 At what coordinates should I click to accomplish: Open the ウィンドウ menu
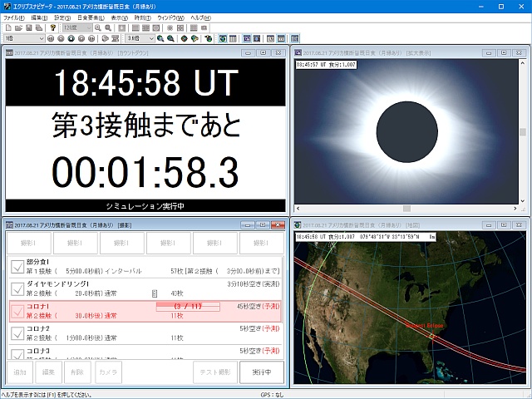170,17
